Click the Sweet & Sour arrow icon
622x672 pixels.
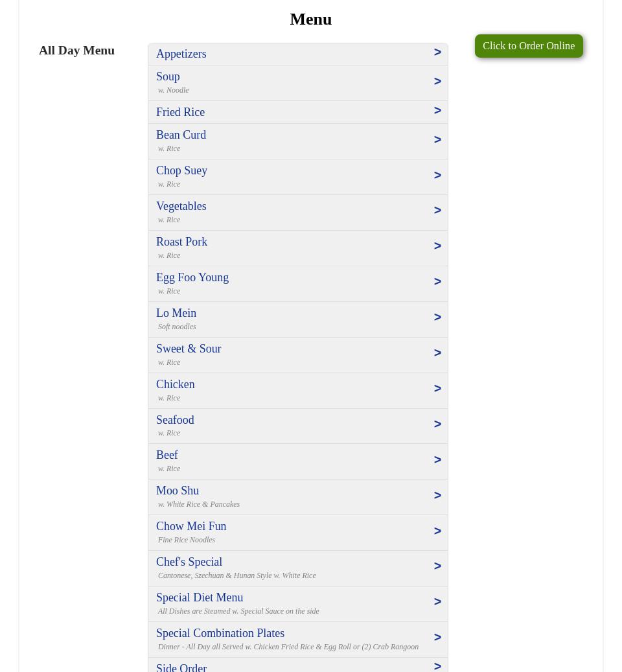pos(437,353)
